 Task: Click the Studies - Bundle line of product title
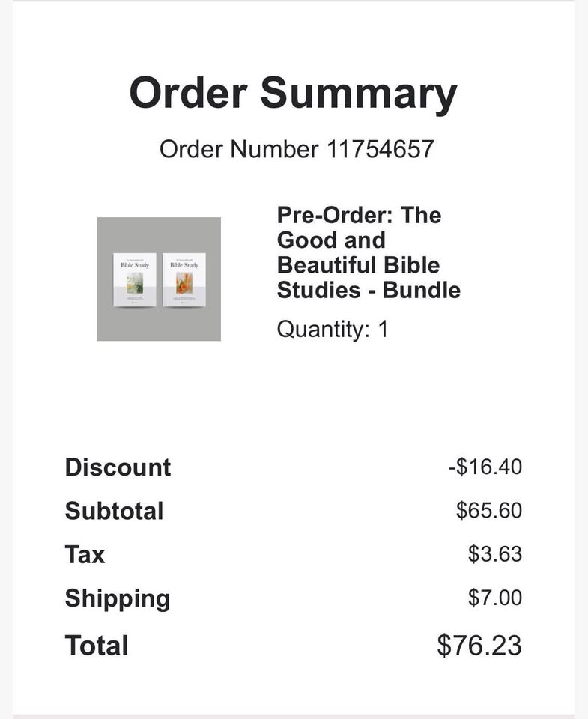[x=369, y=291]
